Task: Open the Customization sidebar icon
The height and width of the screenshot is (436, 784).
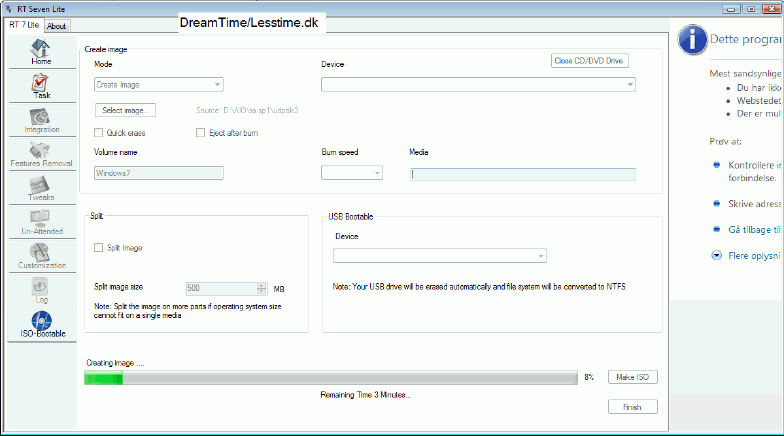Action: pyautogui.click(x=40, y=252)
